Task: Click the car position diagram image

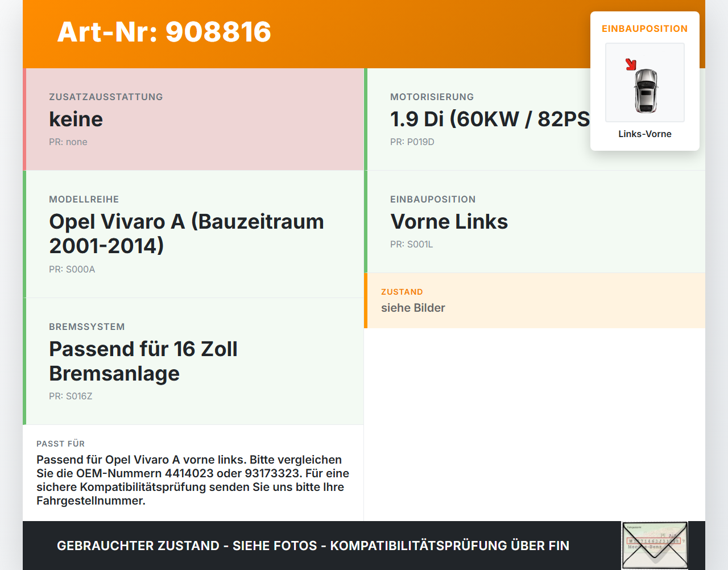Action: click(645, 82)
